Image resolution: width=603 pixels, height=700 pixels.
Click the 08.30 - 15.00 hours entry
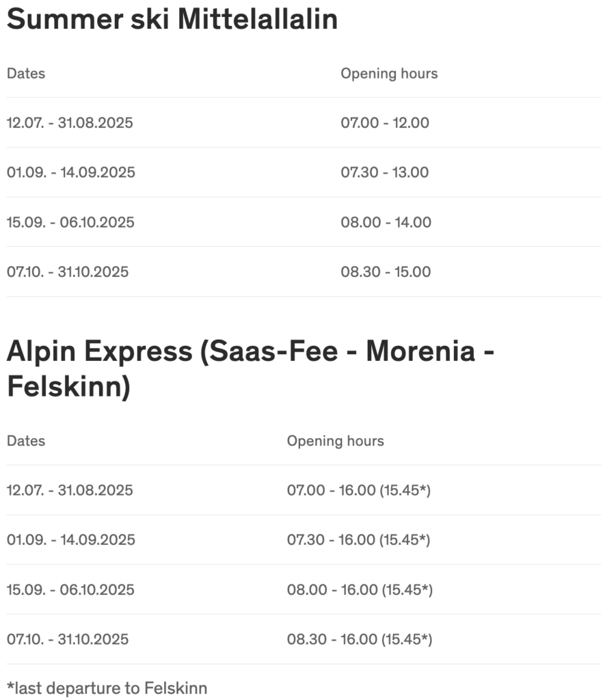(x=386, y=272)
